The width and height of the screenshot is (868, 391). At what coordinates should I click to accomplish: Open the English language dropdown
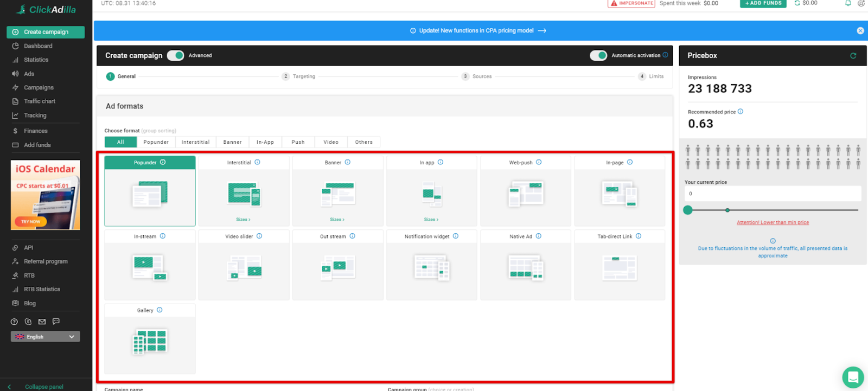[46, 337]
